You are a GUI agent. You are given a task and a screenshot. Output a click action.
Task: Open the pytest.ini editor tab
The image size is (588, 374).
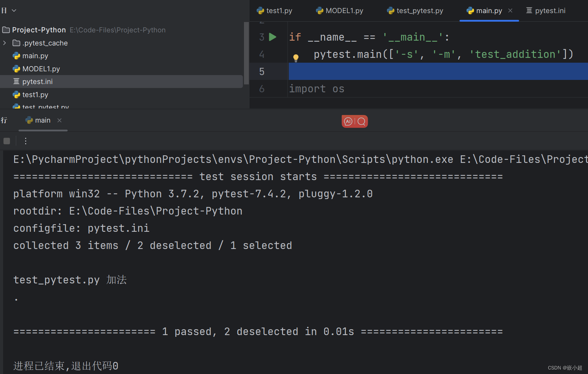point(546,11)
